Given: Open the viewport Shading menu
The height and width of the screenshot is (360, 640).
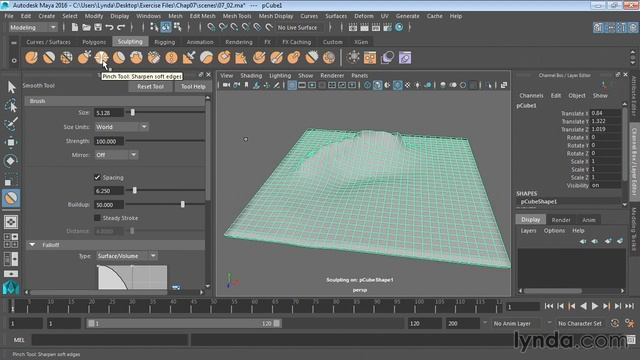Looking at the screenshot, I should pos(251,76).
